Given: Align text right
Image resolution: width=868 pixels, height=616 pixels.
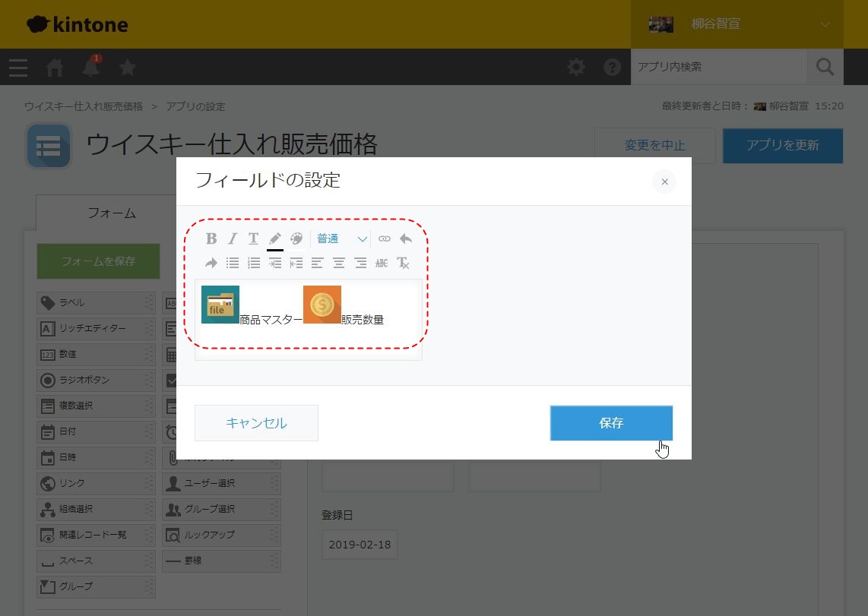Looking at the screenshot, I should click(x=360, y=263).
